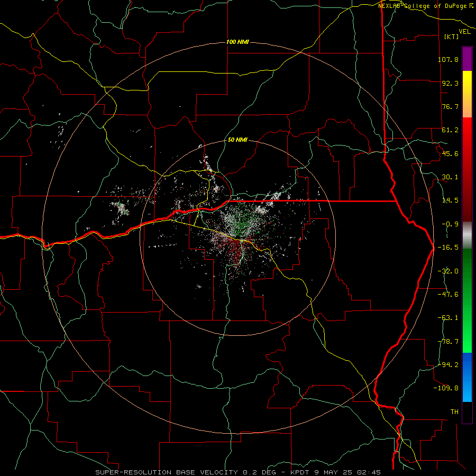The image size is (476, 476).
Task: Click the 100 NMI range ring label
Action: tap(237, 42)
